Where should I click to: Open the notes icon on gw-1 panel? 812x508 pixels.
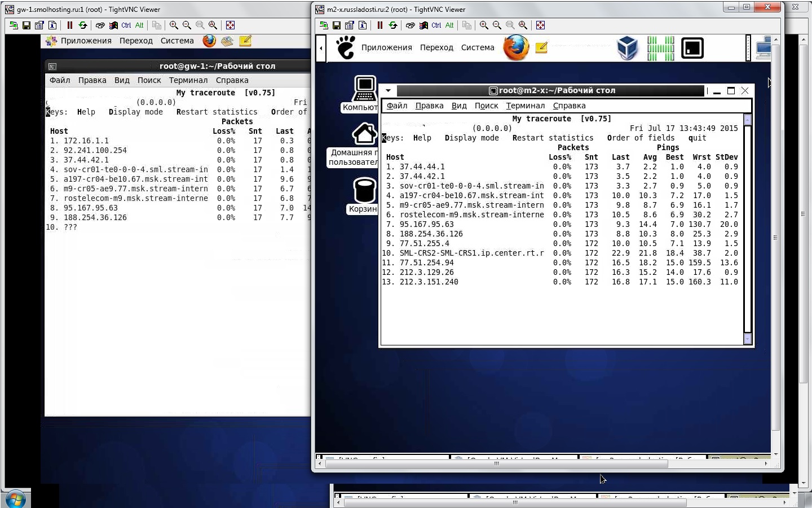(x=245, y=41)
